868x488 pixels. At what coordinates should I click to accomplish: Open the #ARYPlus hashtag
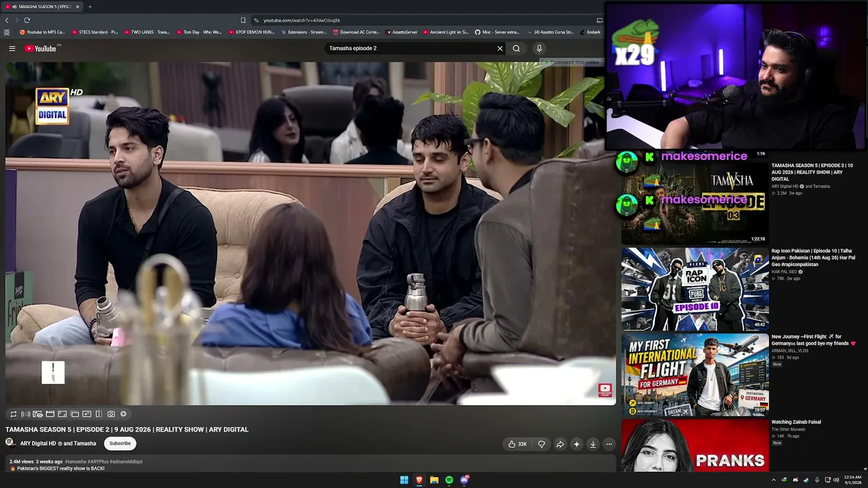tap(97, 462)
